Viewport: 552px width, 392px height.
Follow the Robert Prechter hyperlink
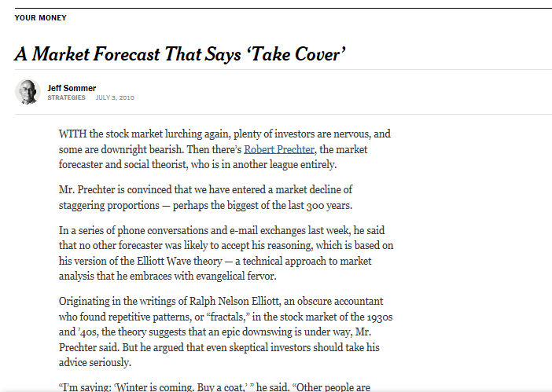(x=279, y=149)
